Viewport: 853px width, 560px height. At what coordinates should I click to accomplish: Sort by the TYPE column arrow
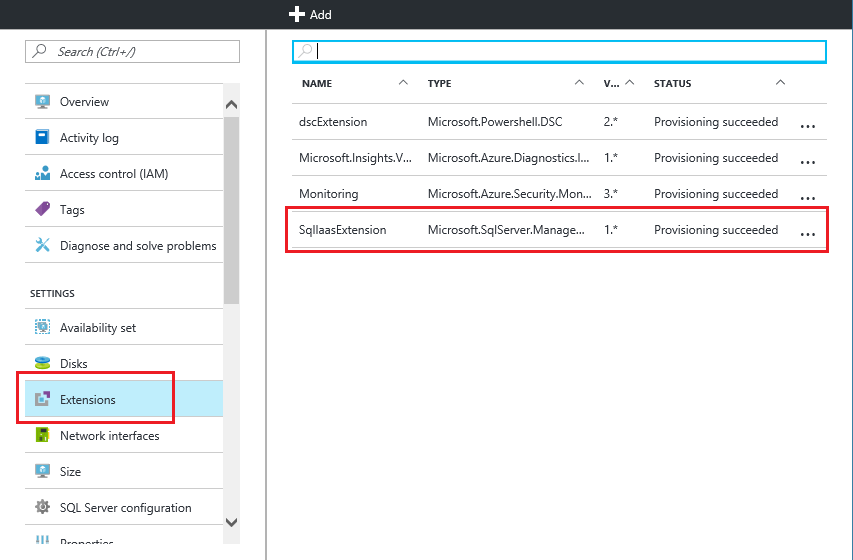click(x=579, y=83)
